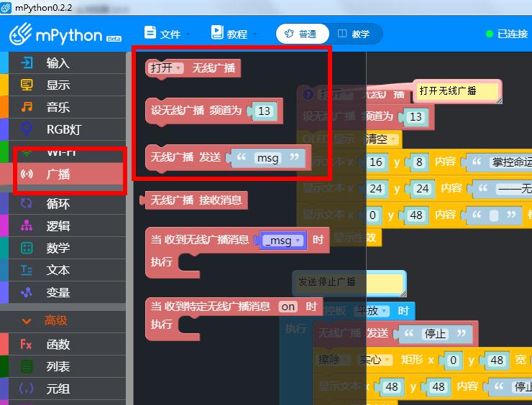Open the 实心 fill dropdown
The width and height of the screenshot is (532, 405).
pyautogui.click(x=375, y=360)
